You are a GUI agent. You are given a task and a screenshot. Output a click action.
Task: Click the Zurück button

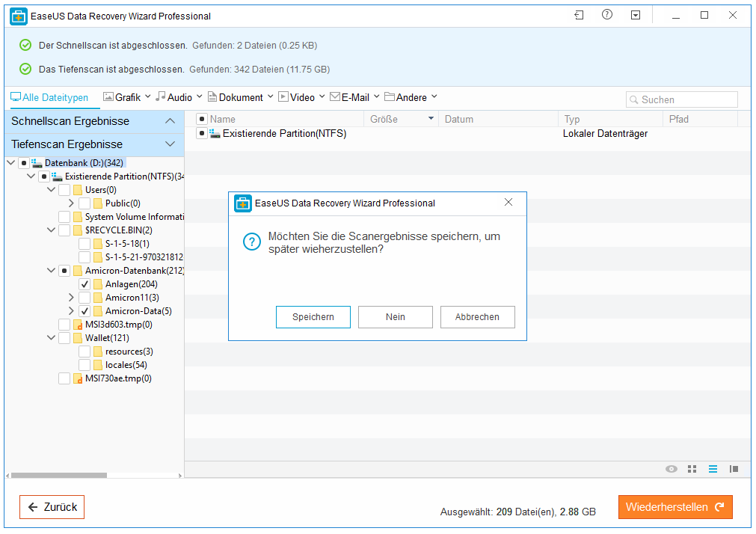coord(52,507)
